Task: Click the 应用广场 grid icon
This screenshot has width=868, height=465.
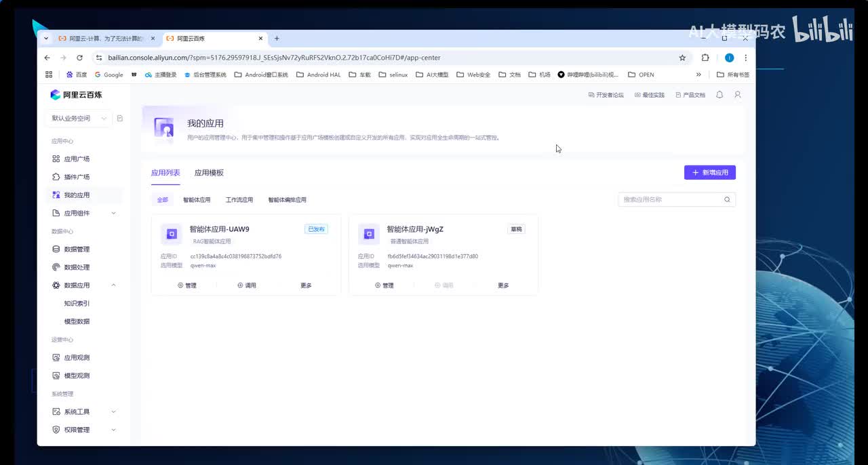Action: tap(56, 159)
